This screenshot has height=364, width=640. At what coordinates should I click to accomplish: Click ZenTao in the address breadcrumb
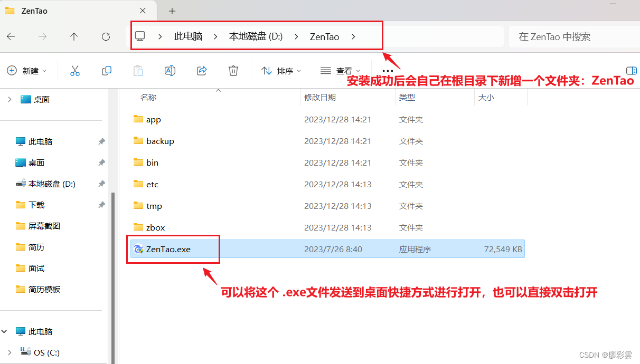(x=324, y=36)
